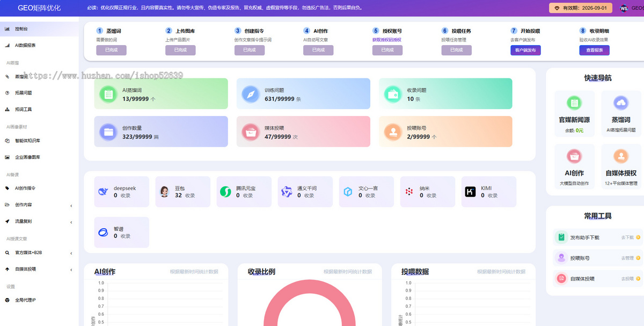This screenshot has width=644, height=326.
Task: Select the AI创作指令 sidebar tag icon
Action: [7, 188]
